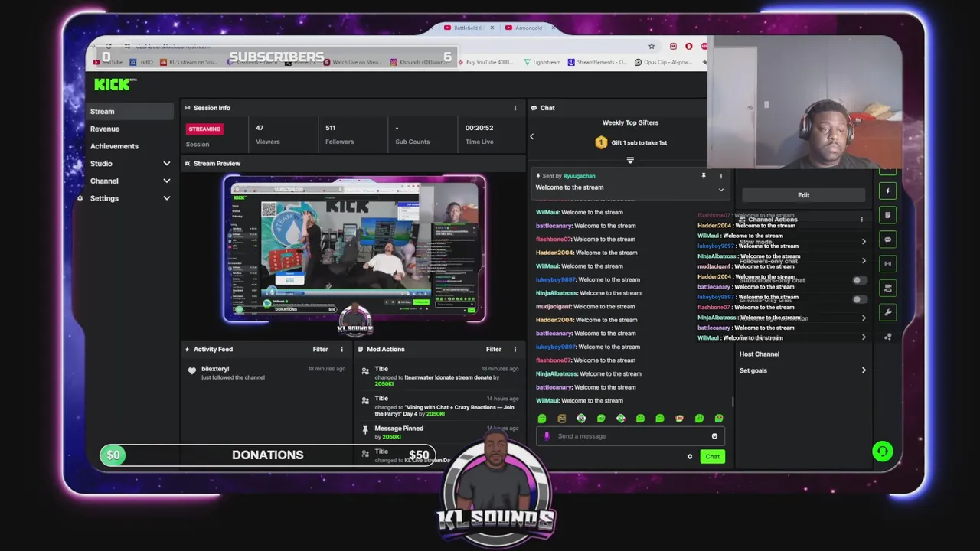Click the broadcast signal icon in right rail
Viewport: 980px width, 551px height.
(888, 264)
